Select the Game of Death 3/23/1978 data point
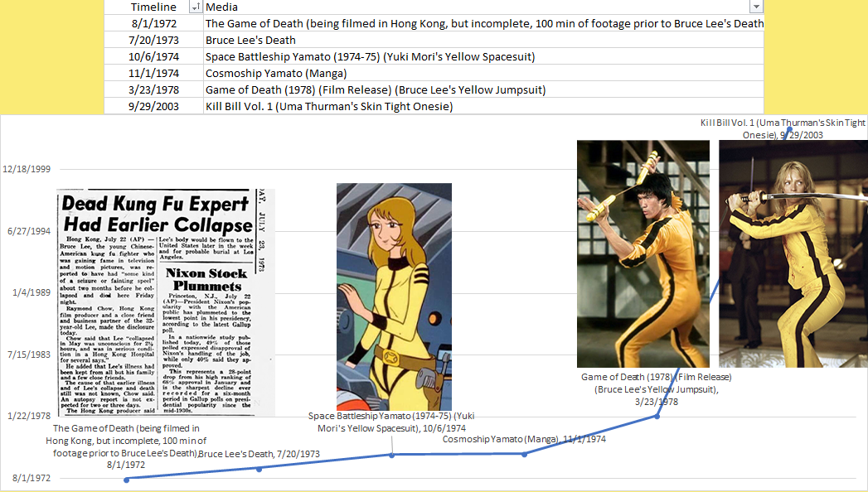This screenshot has width=868, height=492. coord(657,416)
